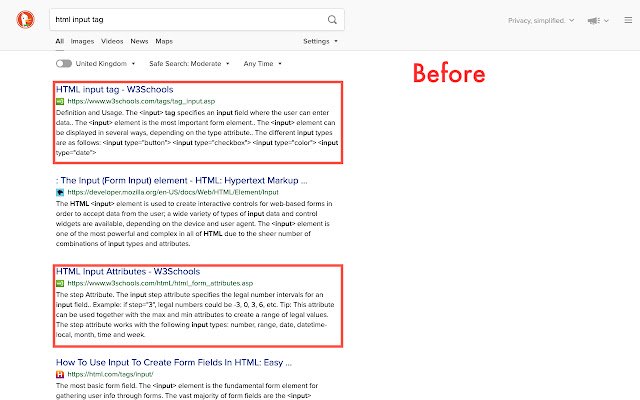Click the snippet starting 'The most basic form field'
This screenshot has height=400, width=640.
tap(187, 391)
